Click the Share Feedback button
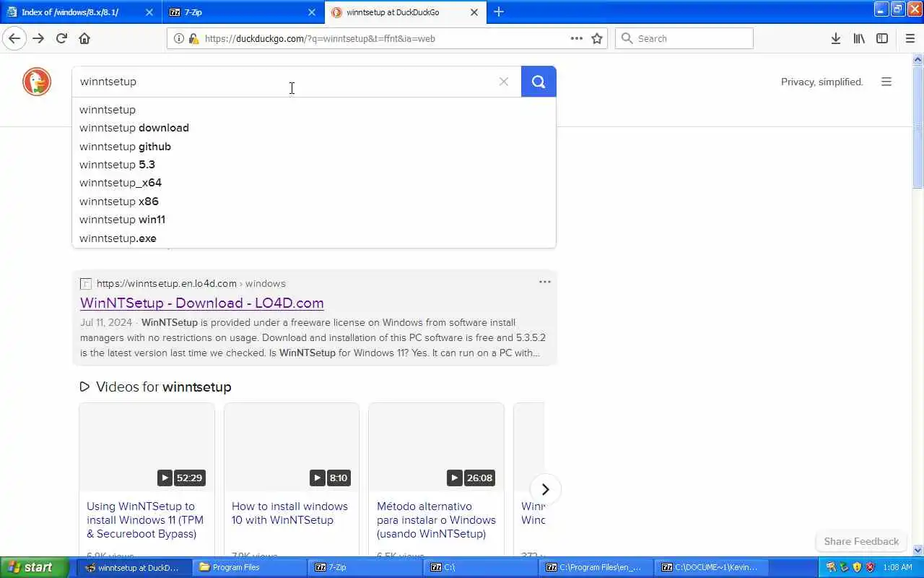This screenshot has width=924, height=578. click(861, 541)
